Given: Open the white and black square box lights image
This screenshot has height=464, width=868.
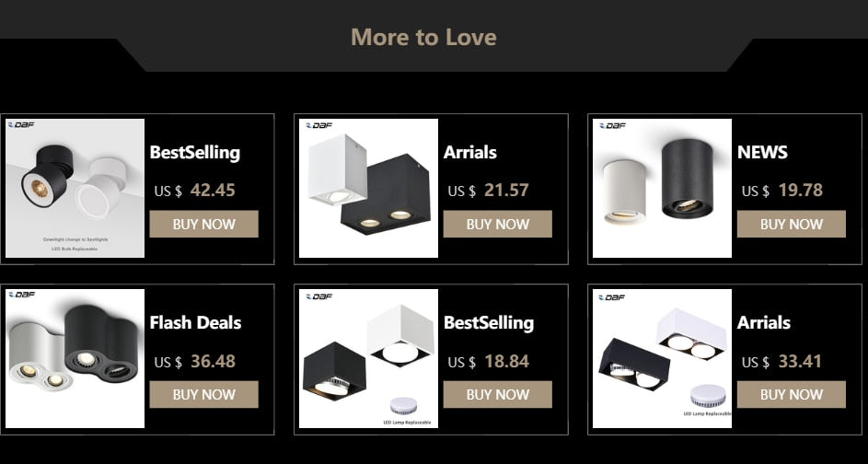Looking at the screenshot, I should click(369, 188).
